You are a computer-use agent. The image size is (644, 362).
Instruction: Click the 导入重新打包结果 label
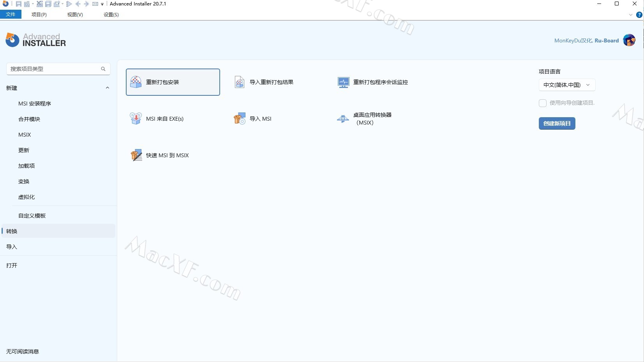click(x=272, y=82)
